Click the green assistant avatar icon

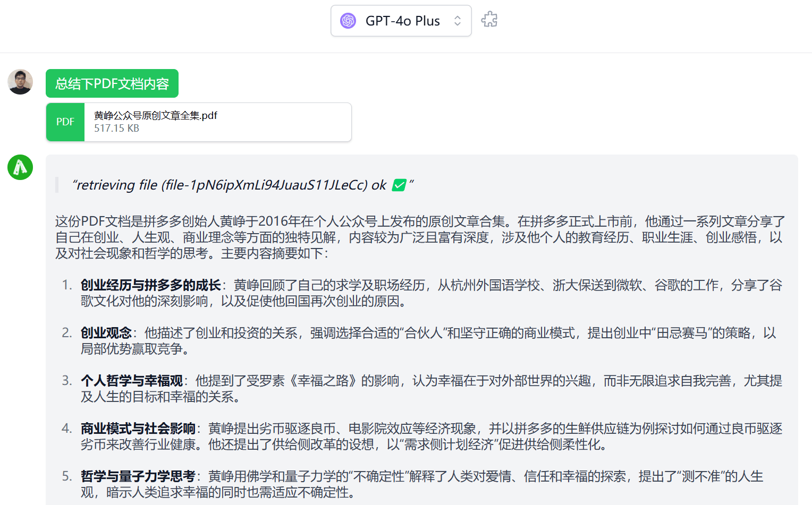click(20, 167)
